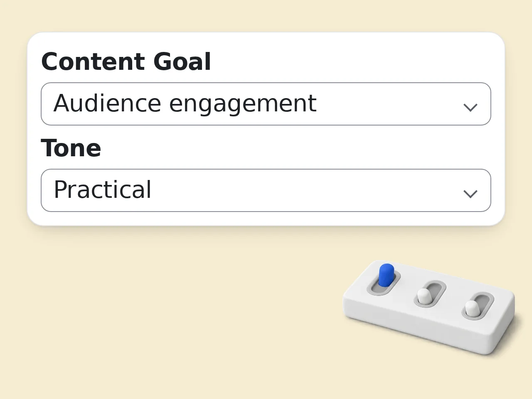
Task: Flip the rightmost white switch
Action: [x=478, y=306]
